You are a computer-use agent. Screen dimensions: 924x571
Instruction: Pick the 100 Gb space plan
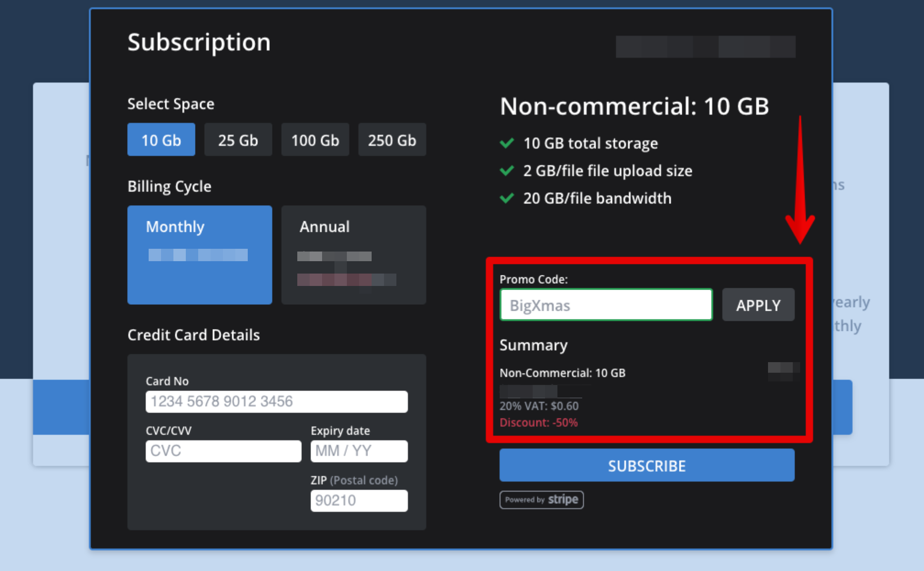coord(315,140)
